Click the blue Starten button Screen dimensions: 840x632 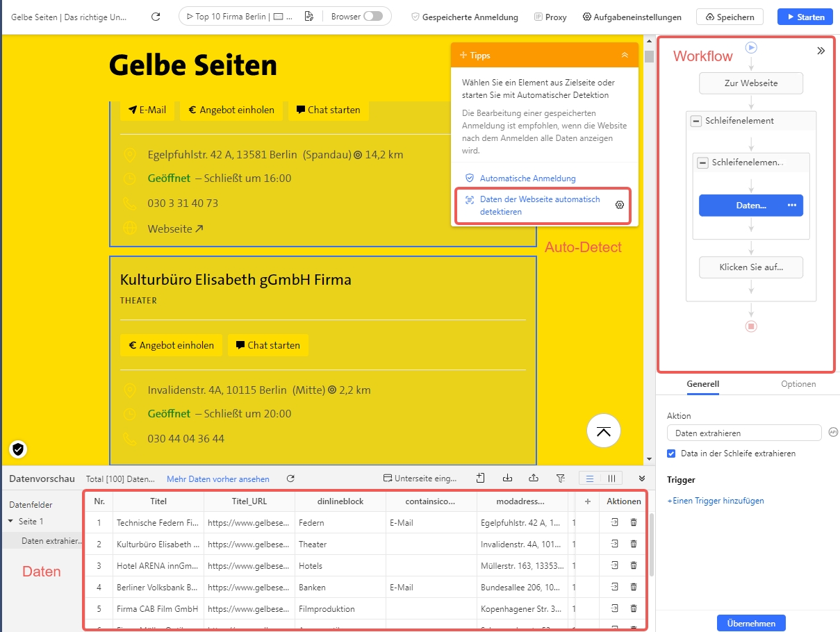pos(805,17)
